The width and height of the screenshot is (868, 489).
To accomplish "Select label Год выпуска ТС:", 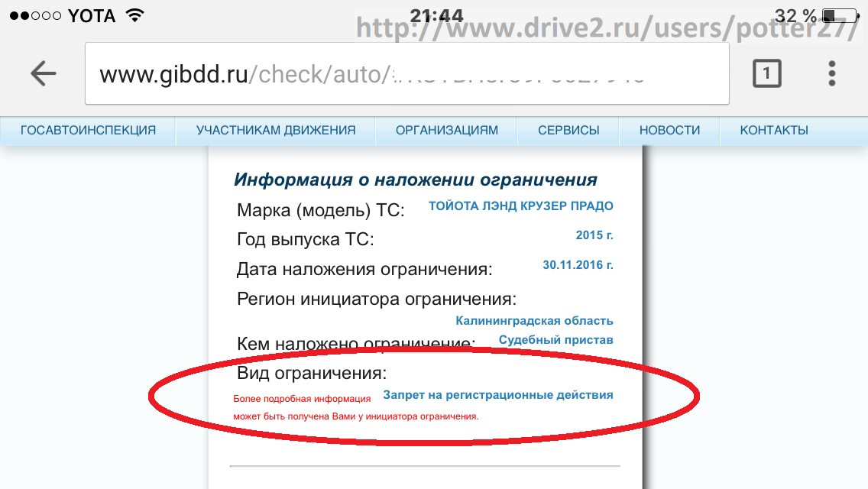I will point(306,239).
